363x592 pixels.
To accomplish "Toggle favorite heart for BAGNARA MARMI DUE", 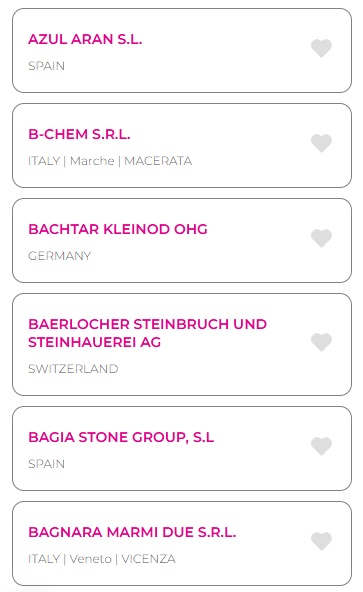I will click(321, 541).
